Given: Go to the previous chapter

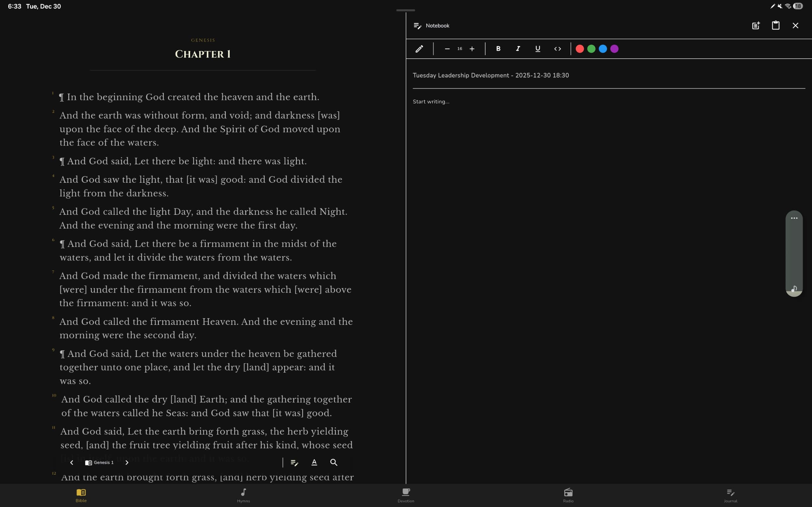Looking at the screenshot, I should 71,462.
